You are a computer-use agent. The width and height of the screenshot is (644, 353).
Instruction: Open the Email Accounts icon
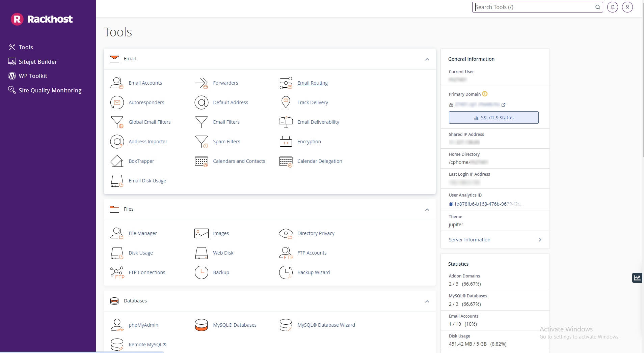pyautogui.click(x=117, y=83)
